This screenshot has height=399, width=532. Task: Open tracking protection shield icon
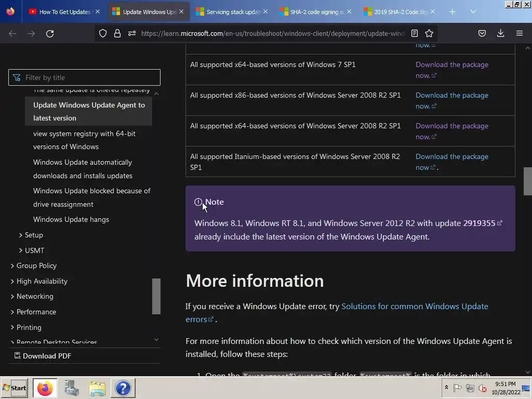pyautogui.click(x=103, y=33)
